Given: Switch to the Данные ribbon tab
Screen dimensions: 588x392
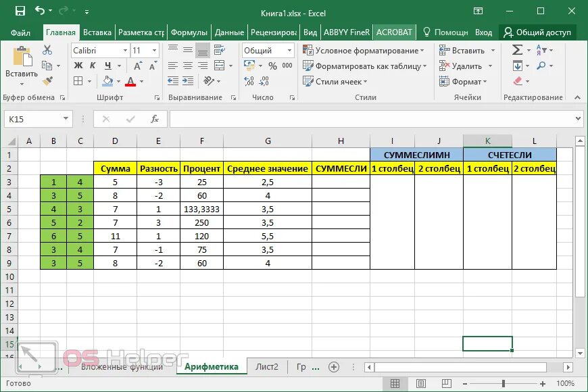Looking at the screenshot, I should [x=230, y=32].
